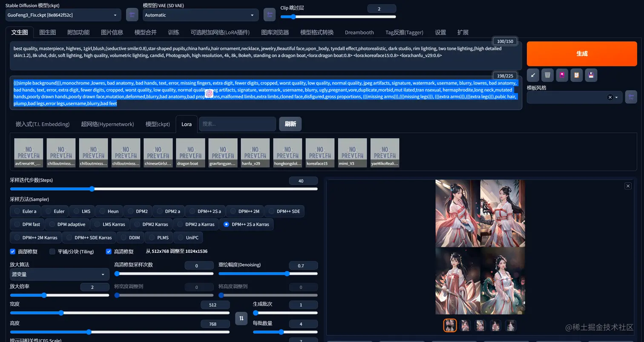
Task: Select the chineseGirlsI Lora card
Action: click(x=158, y=153)
